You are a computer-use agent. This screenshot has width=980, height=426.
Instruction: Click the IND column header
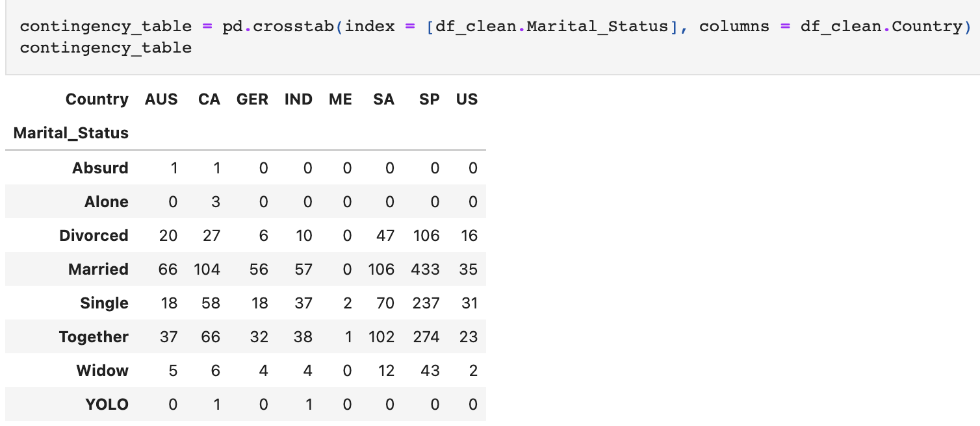click(x=298, y=99)
